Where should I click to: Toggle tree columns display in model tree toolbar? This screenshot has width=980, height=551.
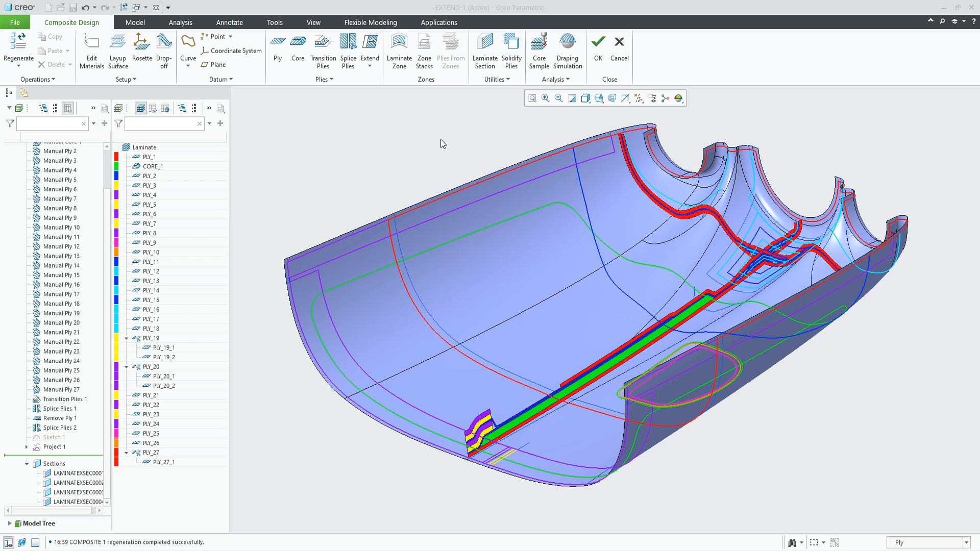click(68, 108)
